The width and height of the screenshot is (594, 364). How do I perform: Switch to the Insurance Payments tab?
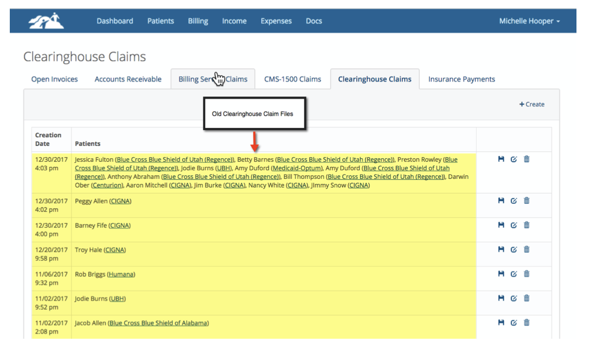click(x=461, y=79)
